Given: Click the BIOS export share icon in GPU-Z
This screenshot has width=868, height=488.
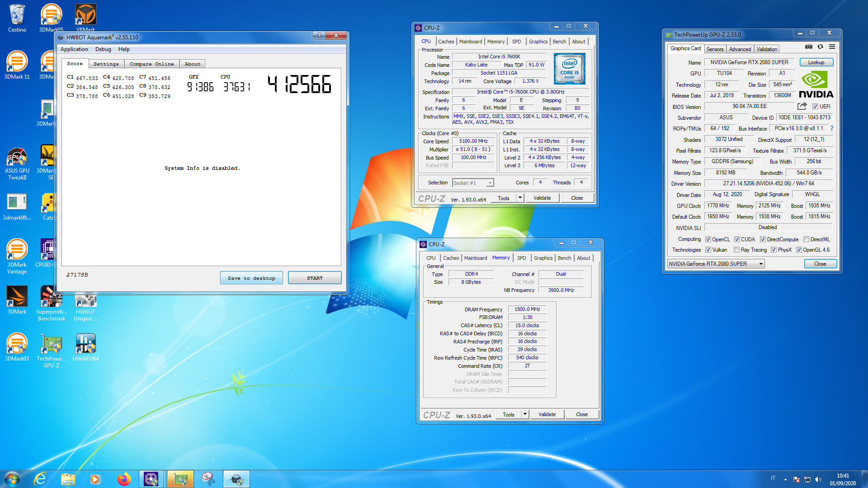Looking at the screenshot, I should (802, 106).
